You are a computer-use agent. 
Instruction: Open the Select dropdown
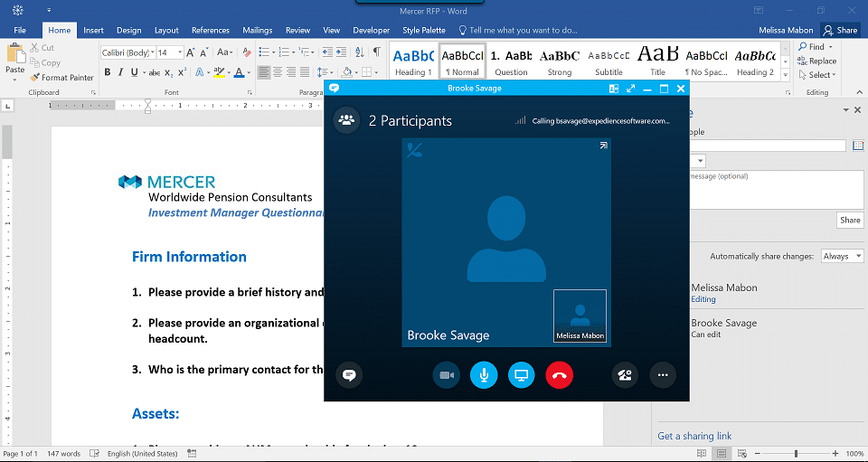click(x=817, y=75)
